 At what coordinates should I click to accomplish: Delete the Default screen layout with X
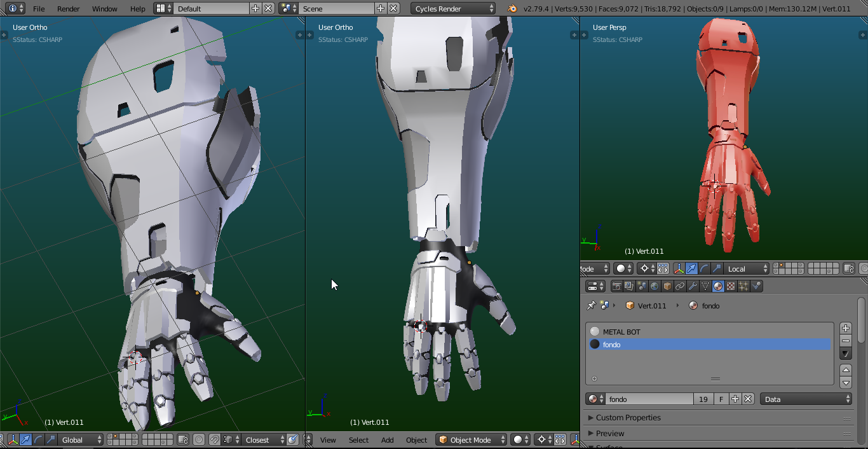(x=268, y=8)
